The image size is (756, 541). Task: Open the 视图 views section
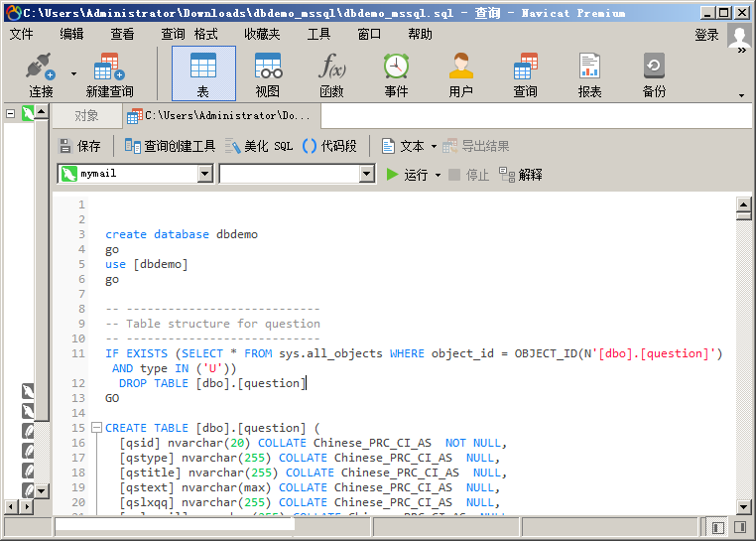268,74
